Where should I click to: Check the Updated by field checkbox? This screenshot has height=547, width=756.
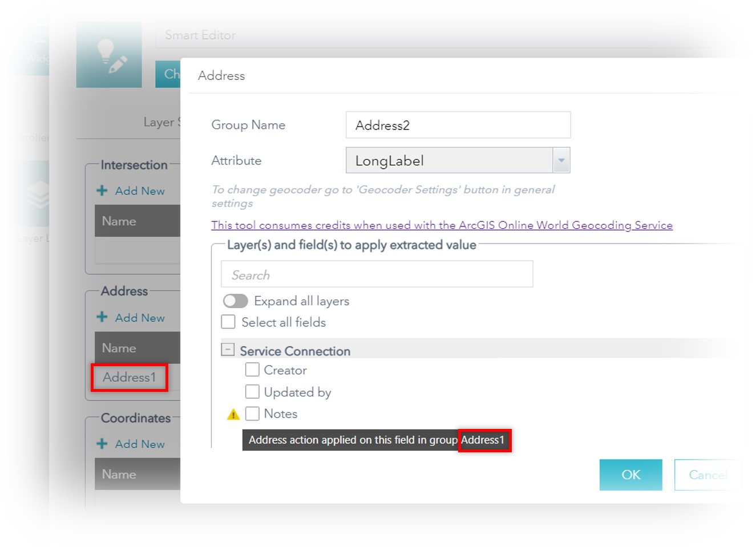click(253, 391)
